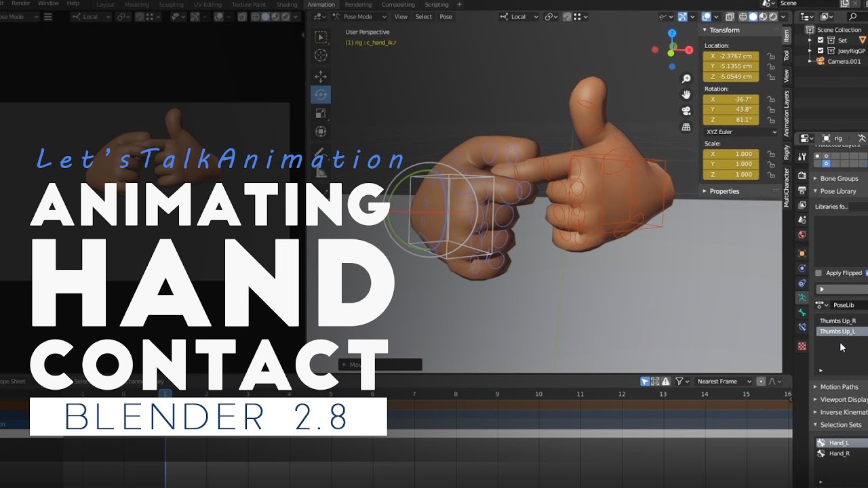Open the Pose menu in viewport header
The image size is (868, 488).
coord(446,17)
